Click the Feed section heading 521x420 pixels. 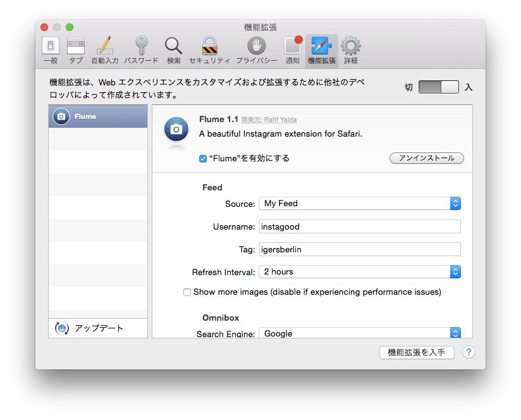click(212, 187)
